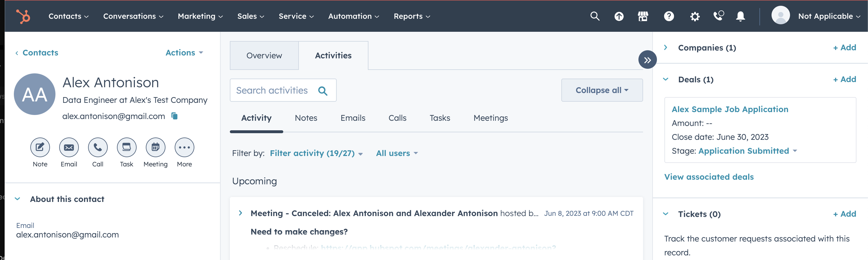Screen dimensions: 868x260
Task: Select the Activity sub-tab
Action: pyautogui.click(x=256, y=118)
